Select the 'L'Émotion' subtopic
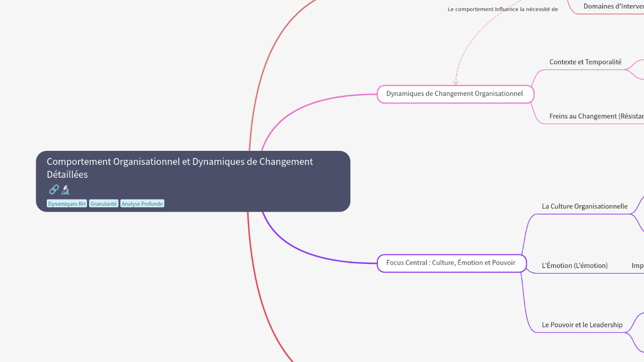The width and height of the screenshot is (644, 362). point(575,265)
